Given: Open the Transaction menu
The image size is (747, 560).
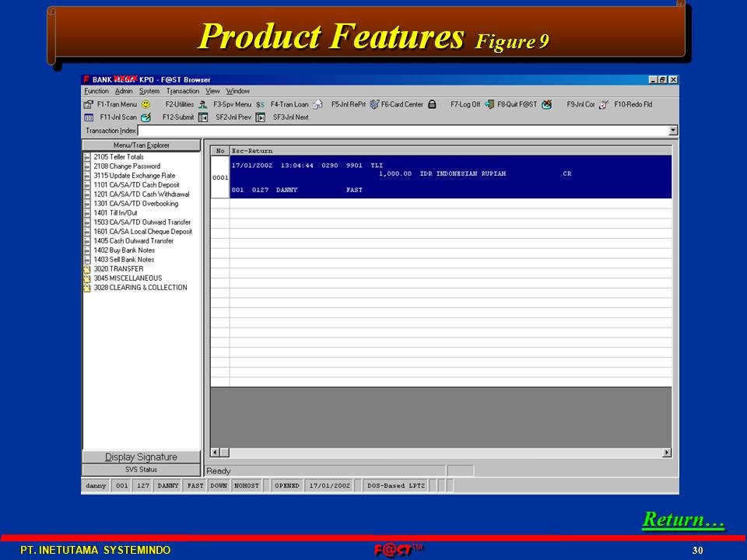Looking at the screenshot, I should 182,91.
